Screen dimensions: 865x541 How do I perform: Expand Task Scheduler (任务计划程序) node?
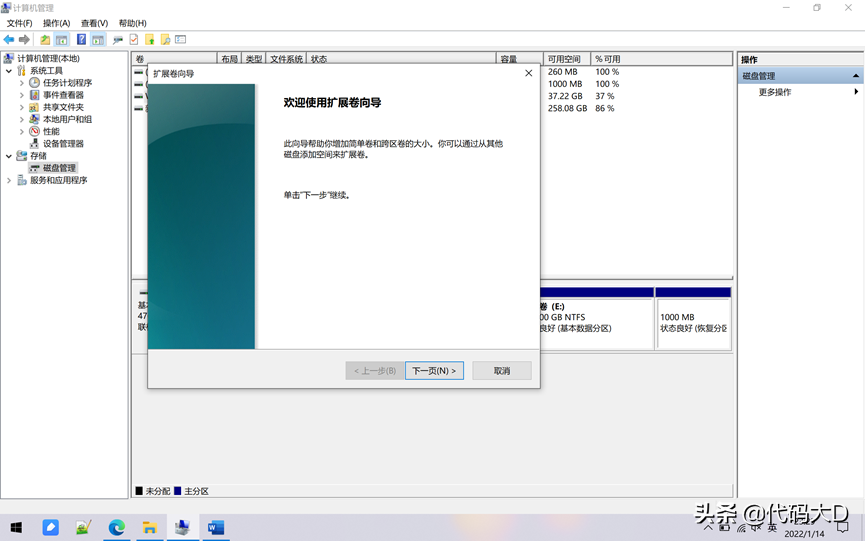point(22,83)
